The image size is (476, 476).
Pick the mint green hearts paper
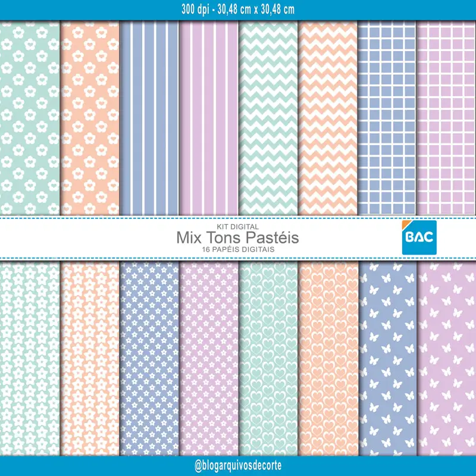pos(268,359)
